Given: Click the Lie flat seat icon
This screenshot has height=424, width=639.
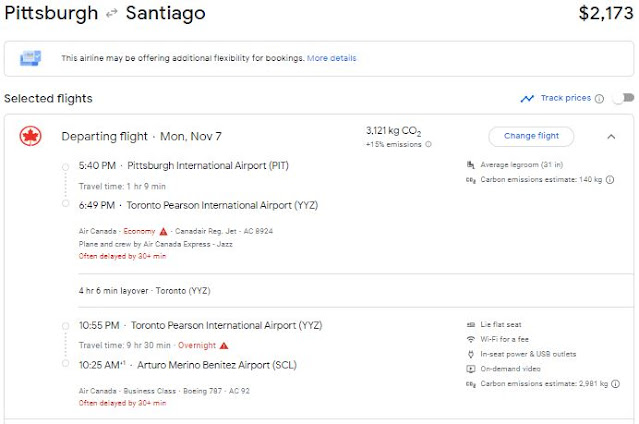Looking at the screenshot, I should [x=471, y=325].
